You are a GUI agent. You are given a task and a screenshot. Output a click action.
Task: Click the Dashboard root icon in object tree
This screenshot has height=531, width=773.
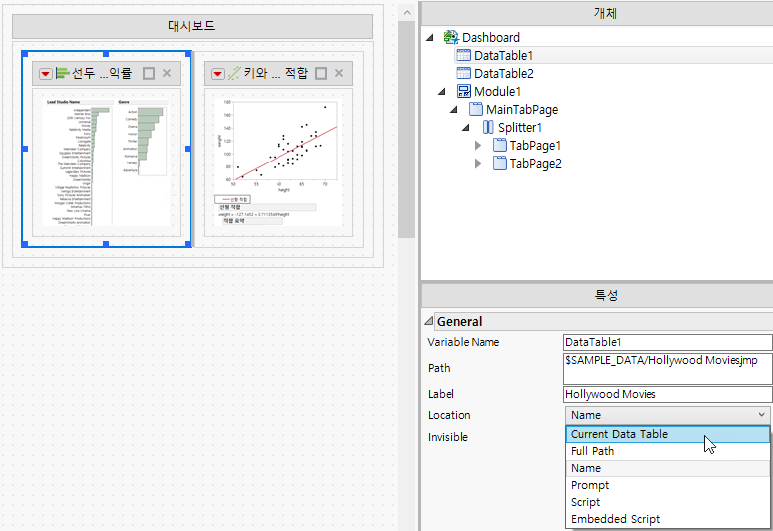click(x=450, y=37)
